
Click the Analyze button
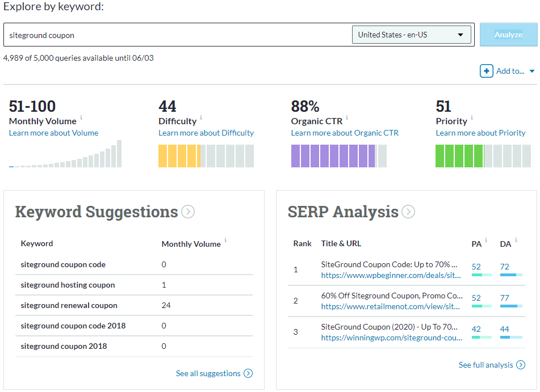[508, 35]
